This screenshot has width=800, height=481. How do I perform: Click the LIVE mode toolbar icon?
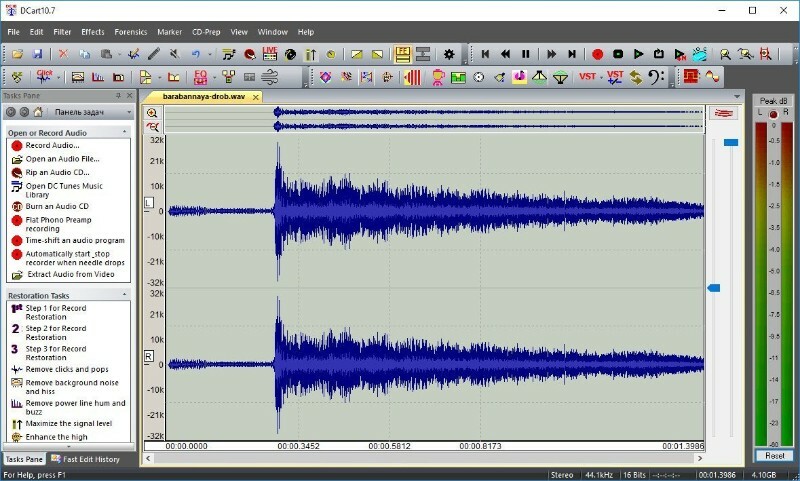(270, 54)
